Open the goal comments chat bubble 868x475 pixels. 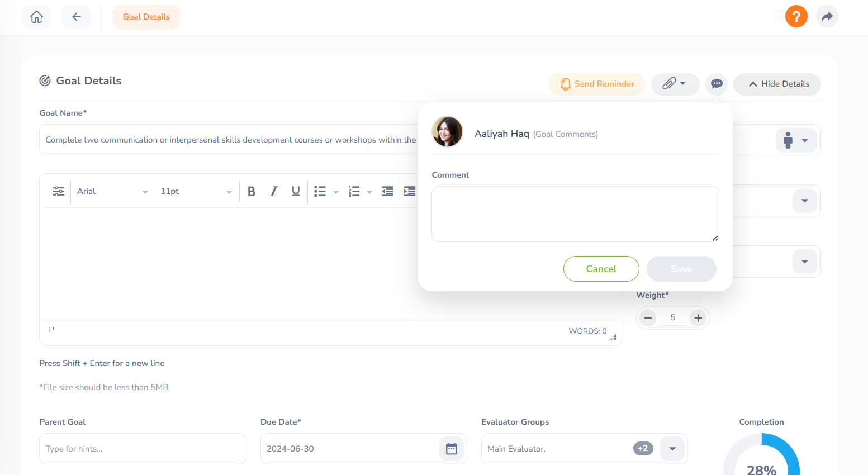pos(717,84)
